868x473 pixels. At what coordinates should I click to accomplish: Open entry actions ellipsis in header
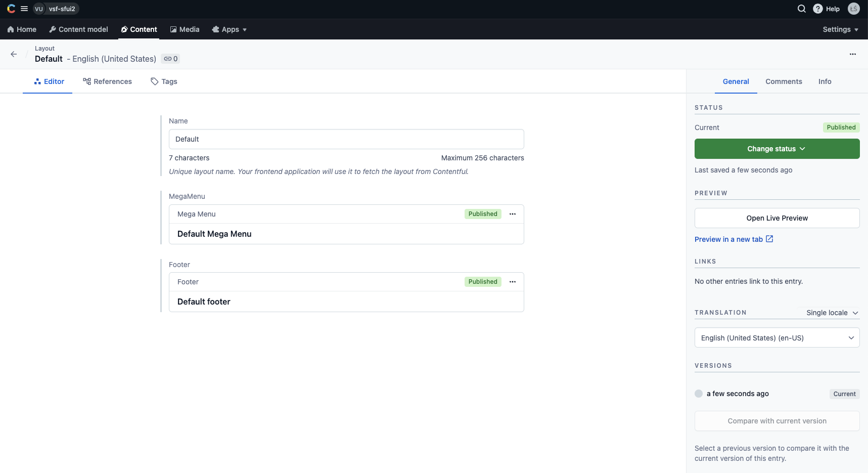852,54
